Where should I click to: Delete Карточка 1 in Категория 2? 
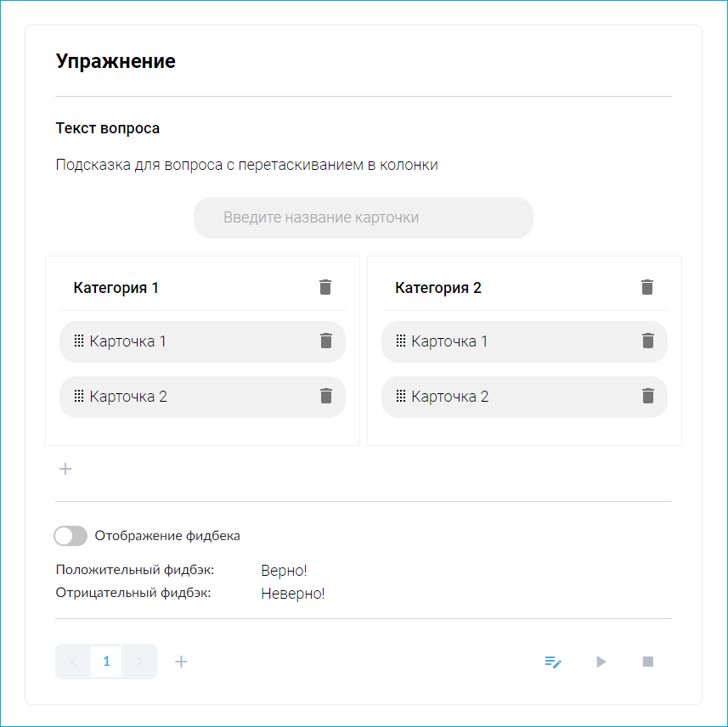(x=647, y=341)
